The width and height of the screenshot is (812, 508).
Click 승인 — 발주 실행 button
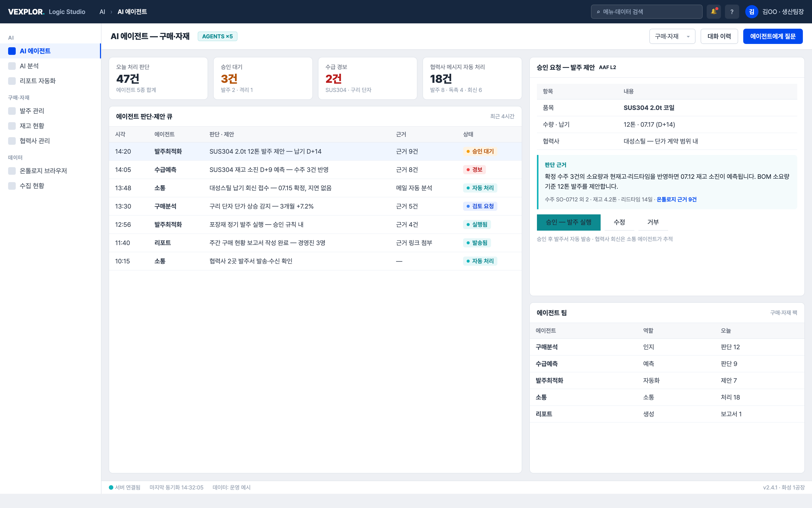point(568,222)
